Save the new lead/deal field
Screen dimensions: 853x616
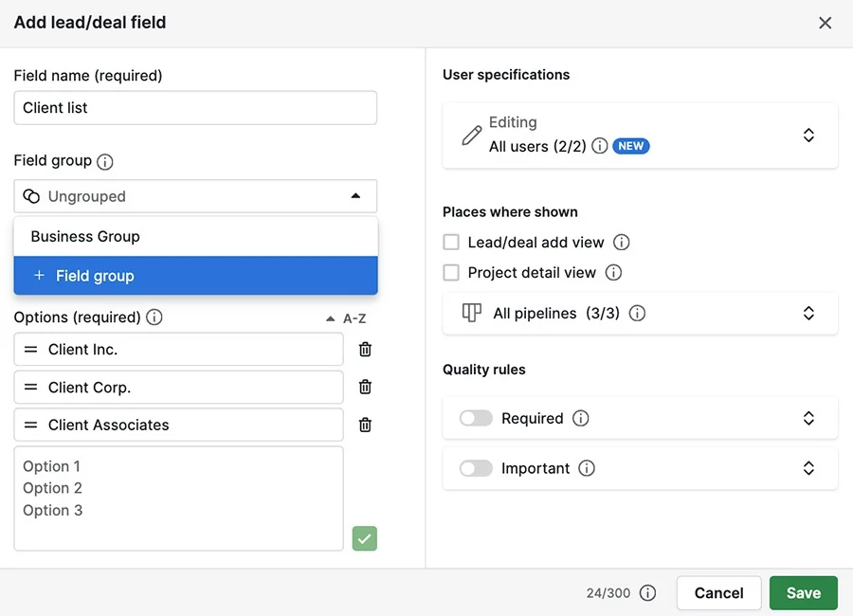pyautogui.click(x=804, y=593)
